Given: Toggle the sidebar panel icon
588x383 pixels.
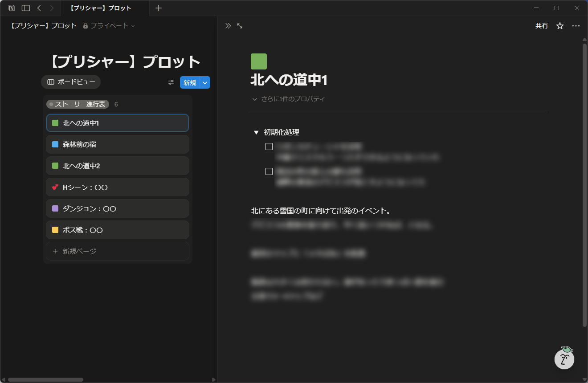Looking at the screenshot, I should pos(26,8).
